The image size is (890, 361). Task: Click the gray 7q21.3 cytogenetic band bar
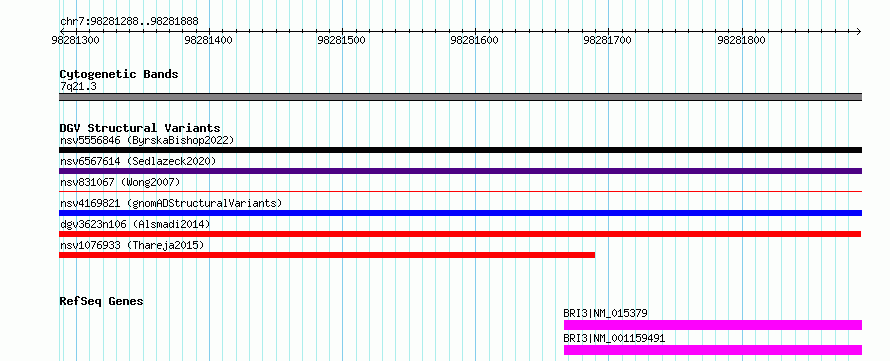(x=460, y=97)
